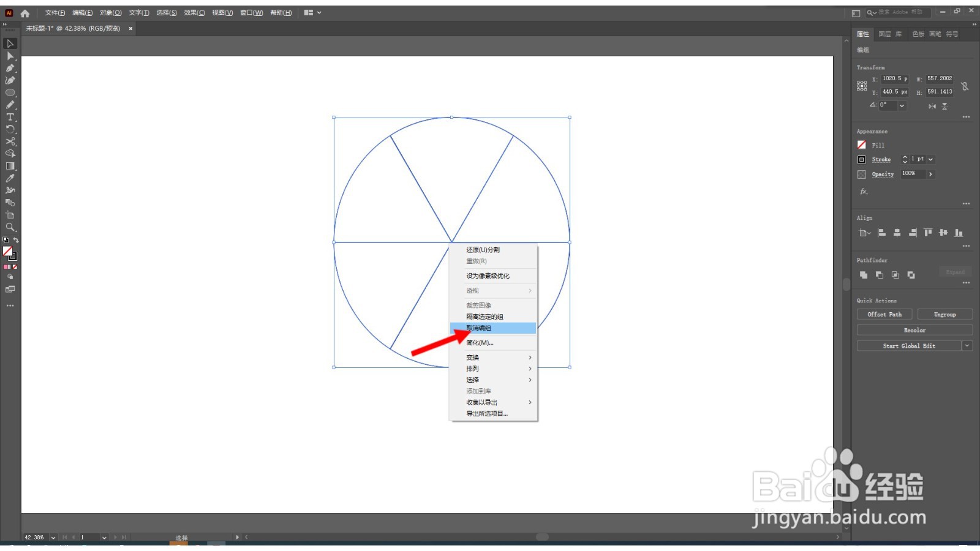The height and width of the screenshot is (551, 980).
Task: Open the workspace switcher dropdown
Action: point(312,13)
